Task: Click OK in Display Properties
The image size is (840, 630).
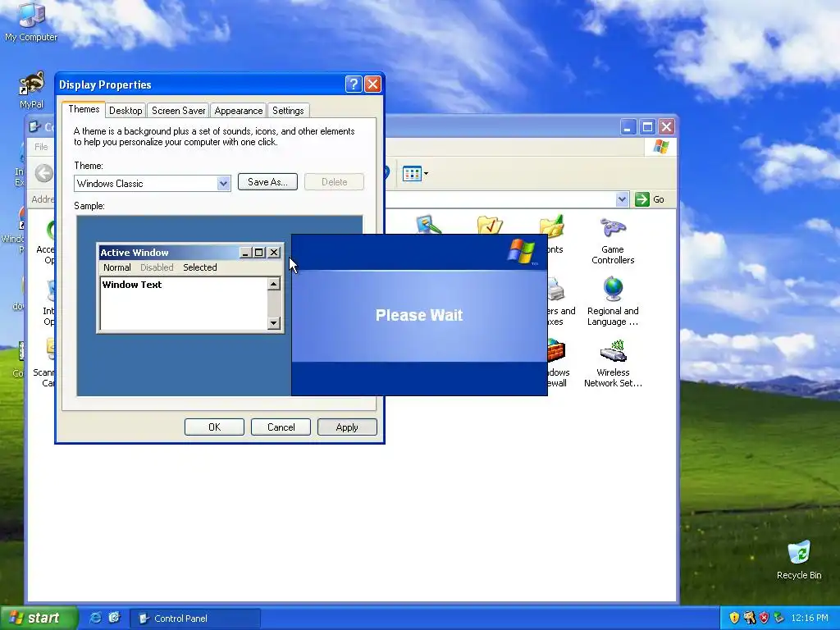Action: pos(214,427)
